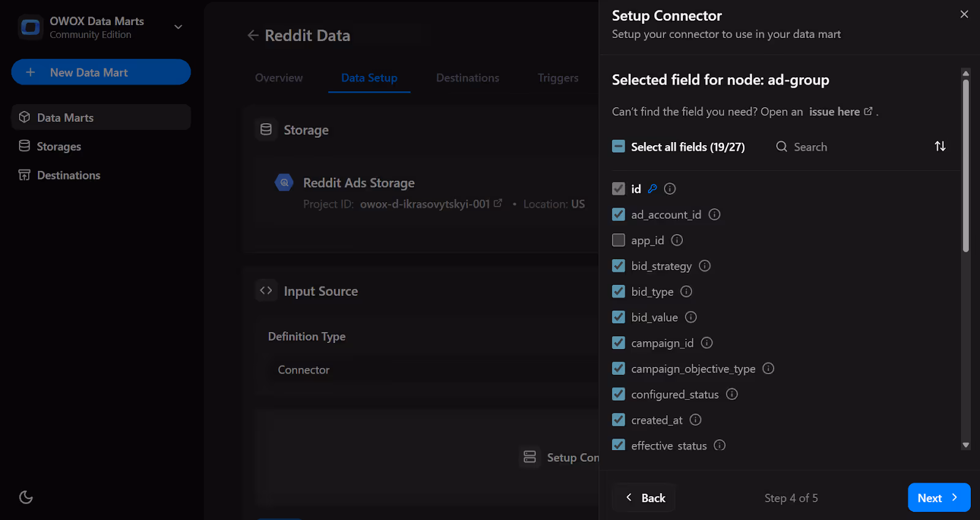The image size is (980, 520).
Task: Click the back arrow beside Reddit Data
Action: click(x=252, y=36)
